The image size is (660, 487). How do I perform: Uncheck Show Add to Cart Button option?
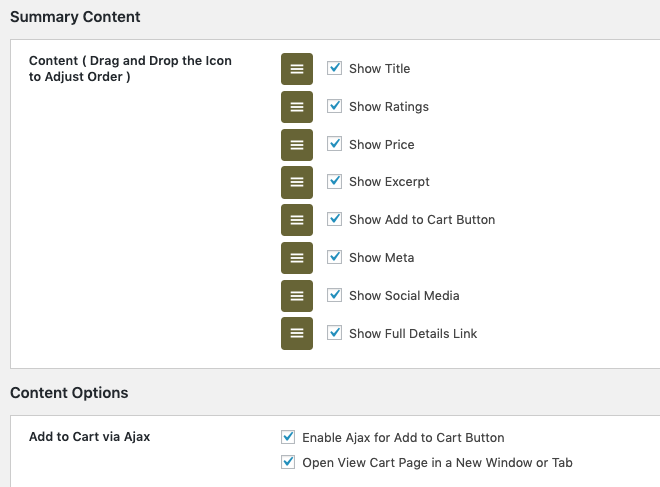tap(335, 219)
